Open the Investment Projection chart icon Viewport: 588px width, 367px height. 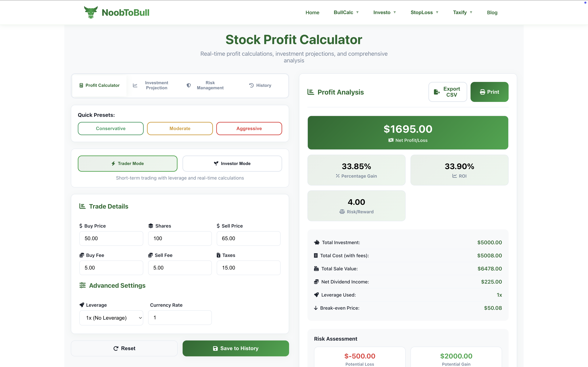point(135,85)
